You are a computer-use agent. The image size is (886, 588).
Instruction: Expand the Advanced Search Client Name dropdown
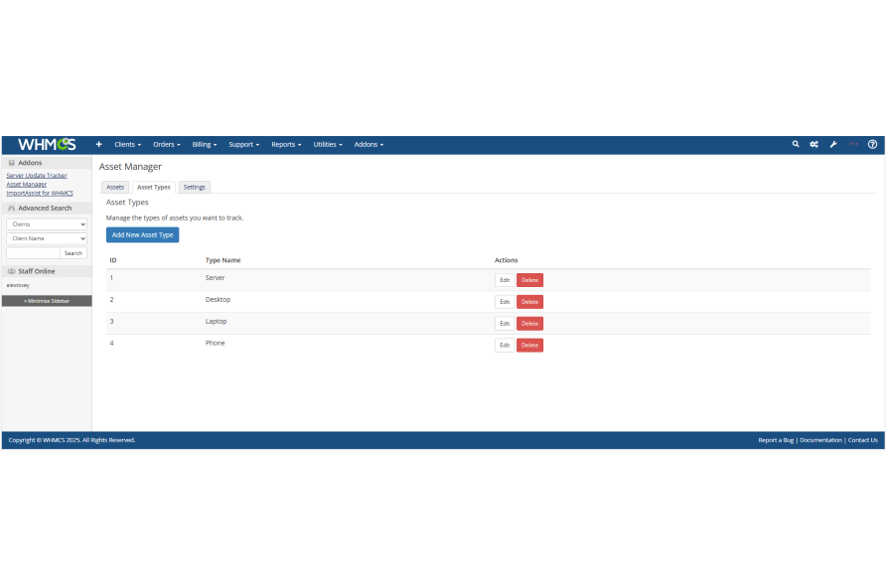(47, 238)
